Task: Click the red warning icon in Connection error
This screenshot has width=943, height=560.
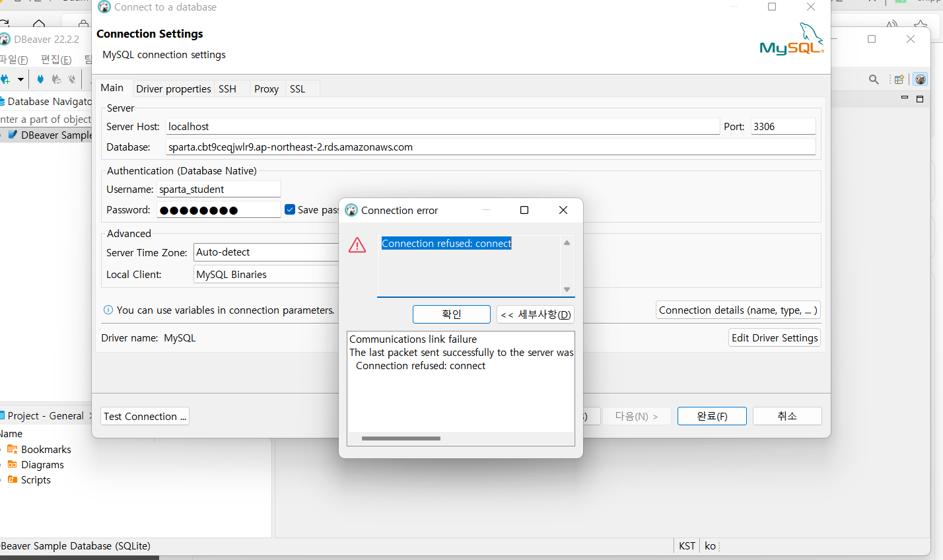Action: click(357, 245)
